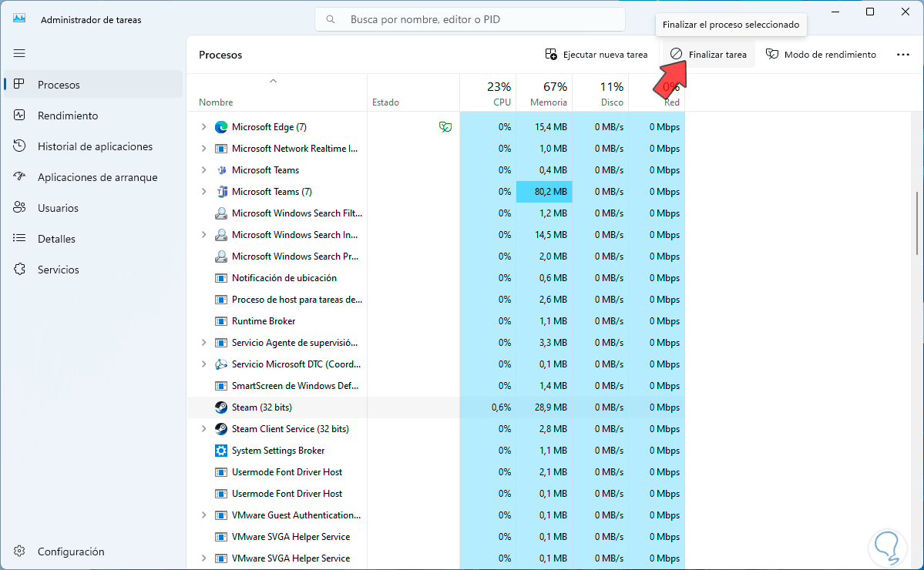Sort by the Disco column header
This screenshot has width=924, height=570.
[600, 93]
